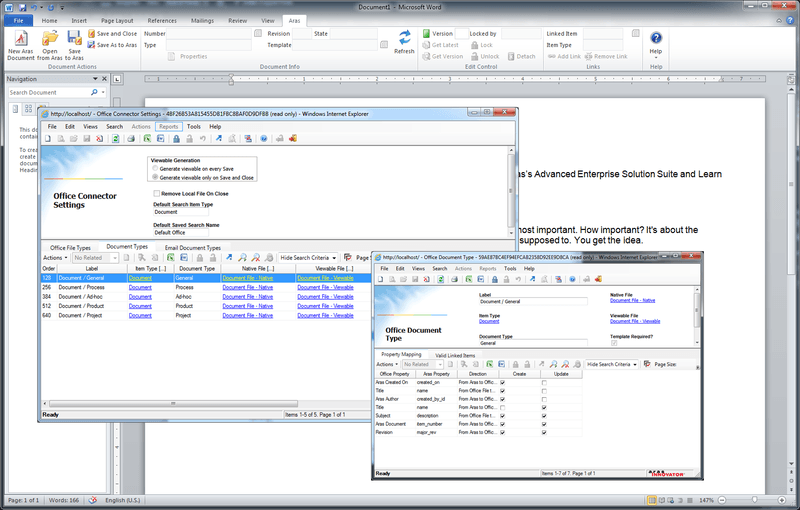Toggle Create checkbox for Aras Created On row
The height and width of the screenshot is (510, 800).
click(x=503, y=382)
